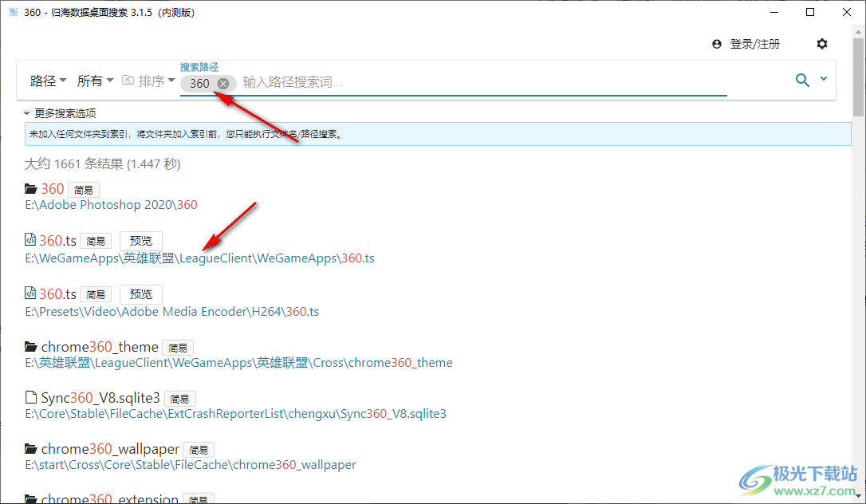Screen dimensions: 866x504
Task: Click 简易 button for Sync360_V8.sqlite3
Action: [x=179, y=399]
